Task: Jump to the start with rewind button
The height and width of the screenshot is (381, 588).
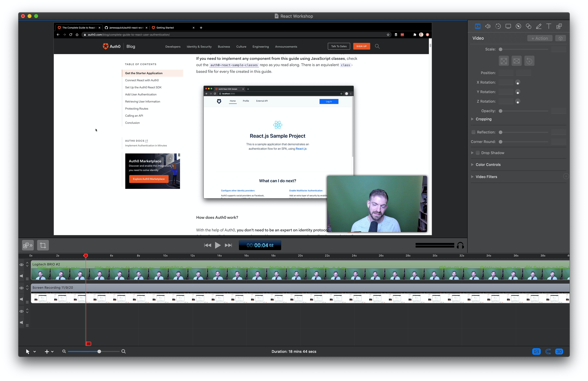Action: coord(208,245)
